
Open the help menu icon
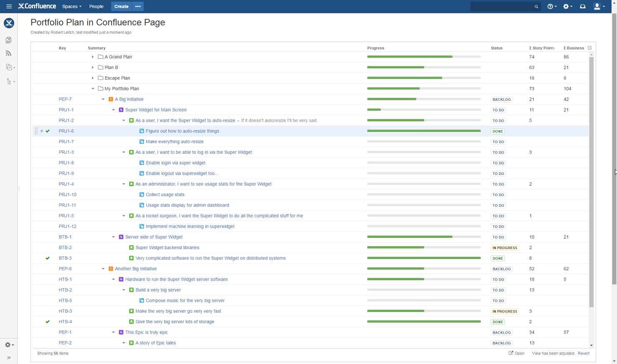552,6
